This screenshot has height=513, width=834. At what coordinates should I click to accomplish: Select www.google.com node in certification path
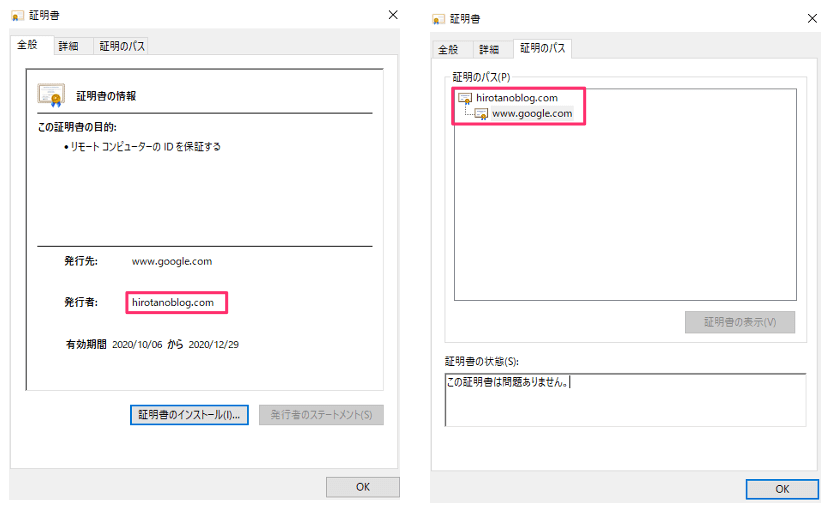click(532, 113)
